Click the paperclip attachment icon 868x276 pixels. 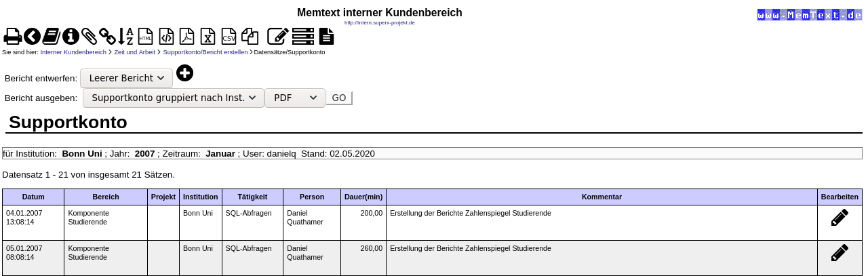90,36
